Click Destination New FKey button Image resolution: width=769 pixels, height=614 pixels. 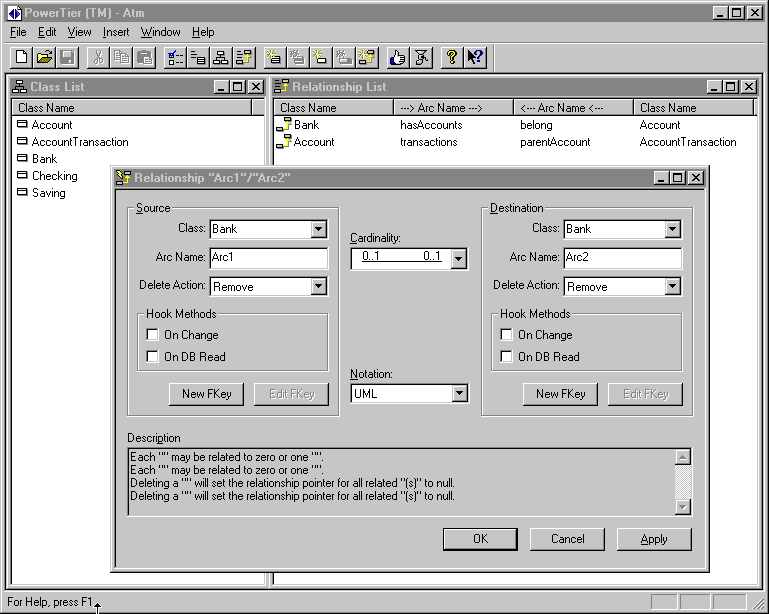click(560, 394)
